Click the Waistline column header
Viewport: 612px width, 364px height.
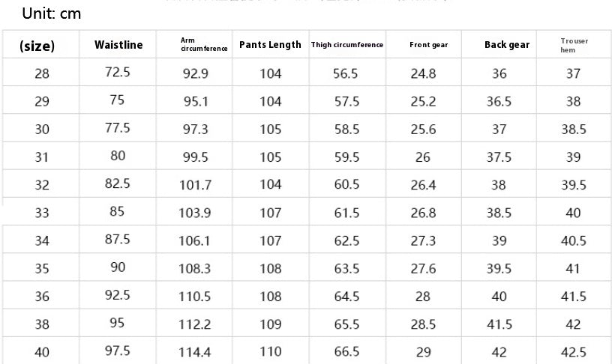(x=118, y=45)
